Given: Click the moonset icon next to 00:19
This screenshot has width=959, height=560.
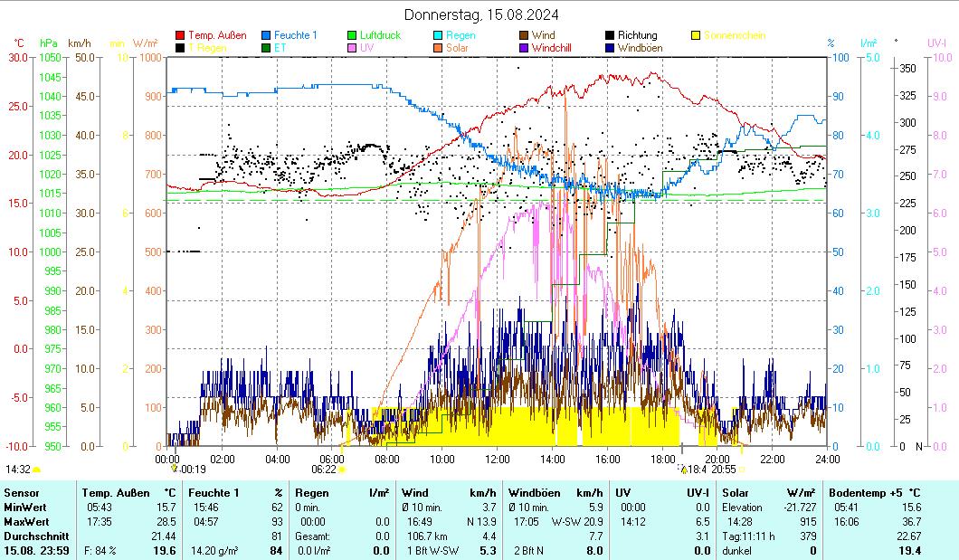Looking at the screenshot, I should (175, 469).
